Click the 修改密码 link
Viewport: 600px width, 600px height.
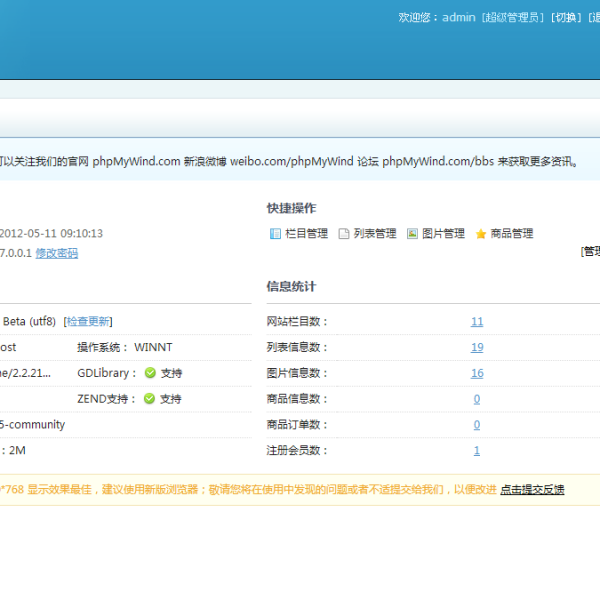pyautogui.click(x=57, y=253)
